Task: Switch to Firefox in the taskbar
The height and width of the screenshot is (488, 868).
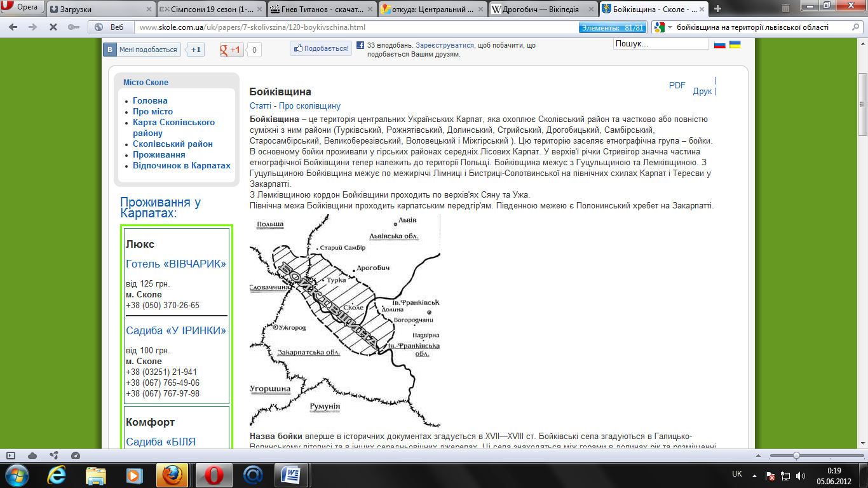Action: pyautogui.click(x=173, y=475)
